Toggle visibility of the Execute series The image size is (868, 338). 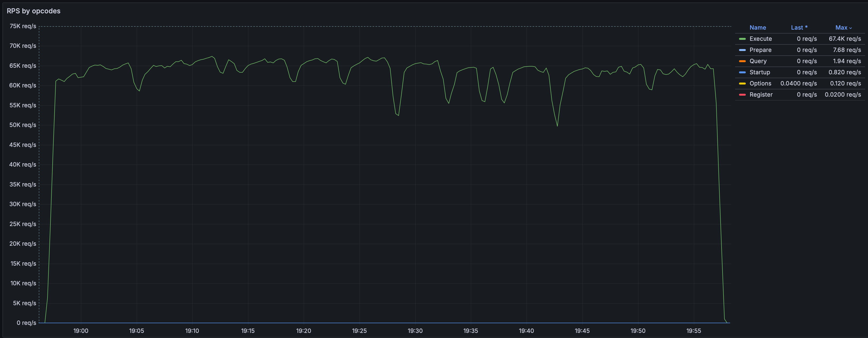click(761, 39)
